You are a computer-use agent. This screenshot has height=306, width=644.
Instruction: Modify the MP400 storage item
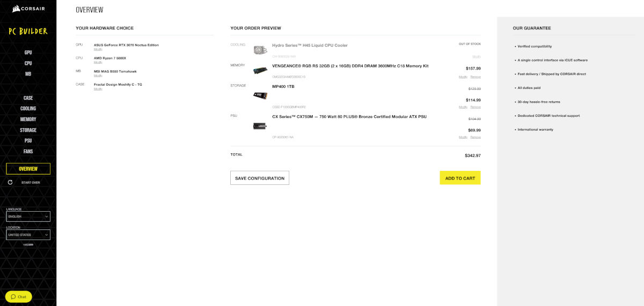463,107
